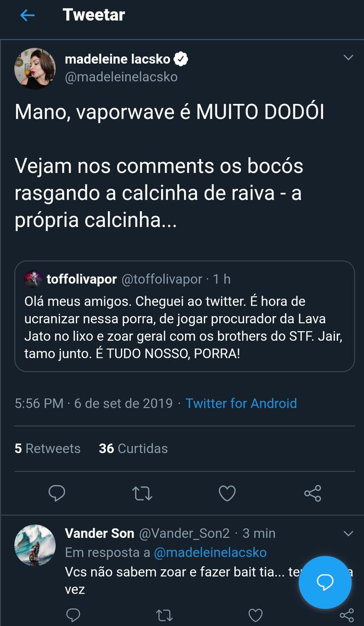Reply to madeleine lacsko's tweet

56,492
